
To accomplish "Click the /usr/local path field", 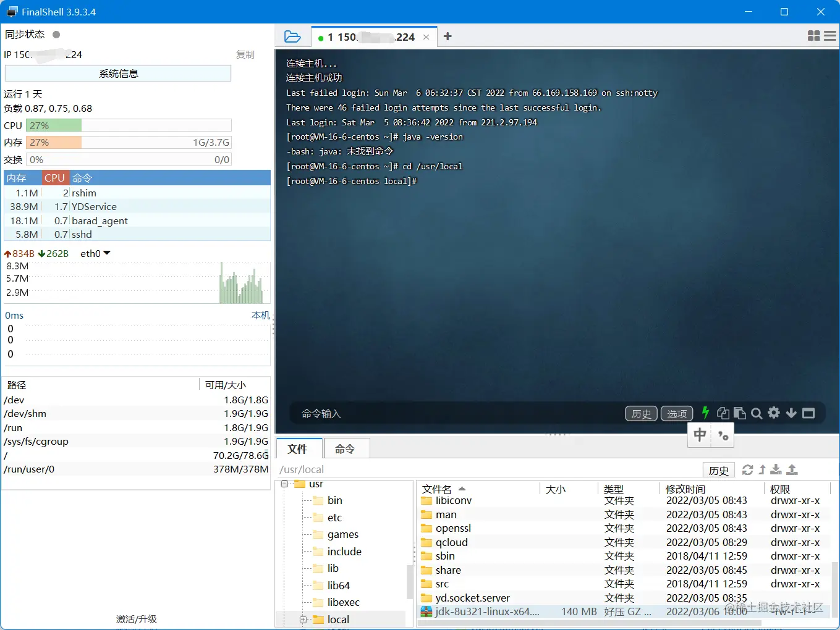I will [x=488, y=469].
